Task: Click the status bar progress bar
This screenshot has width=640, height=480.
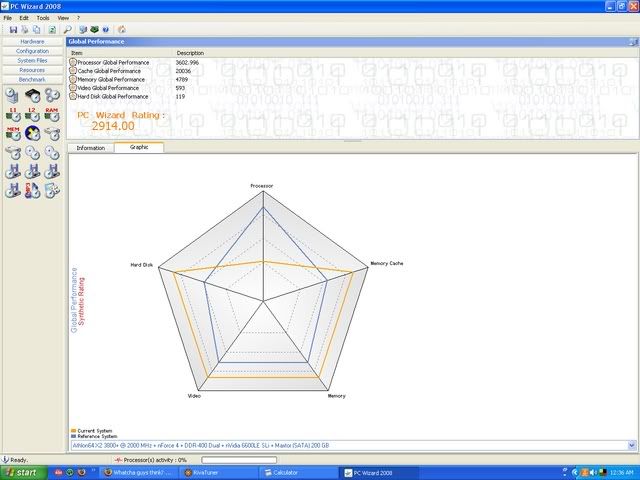Action: (239, 460)
